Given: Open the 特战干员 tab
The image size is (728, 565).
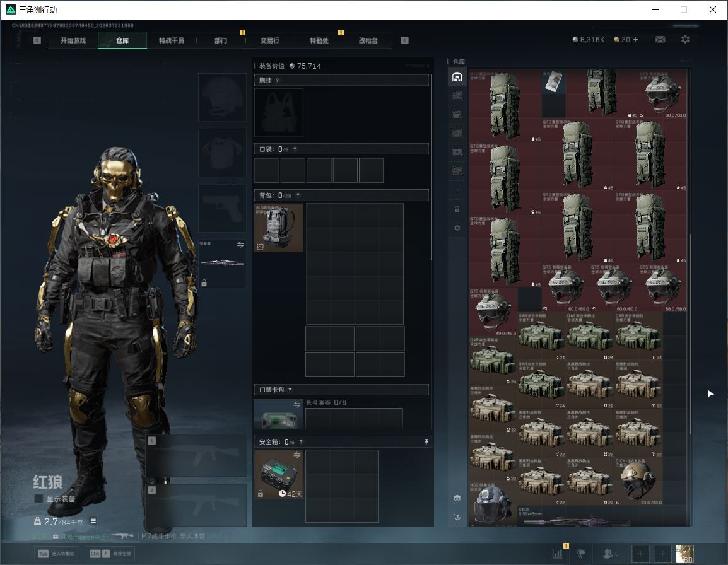Looking at the screenshot, I should 172,40.
